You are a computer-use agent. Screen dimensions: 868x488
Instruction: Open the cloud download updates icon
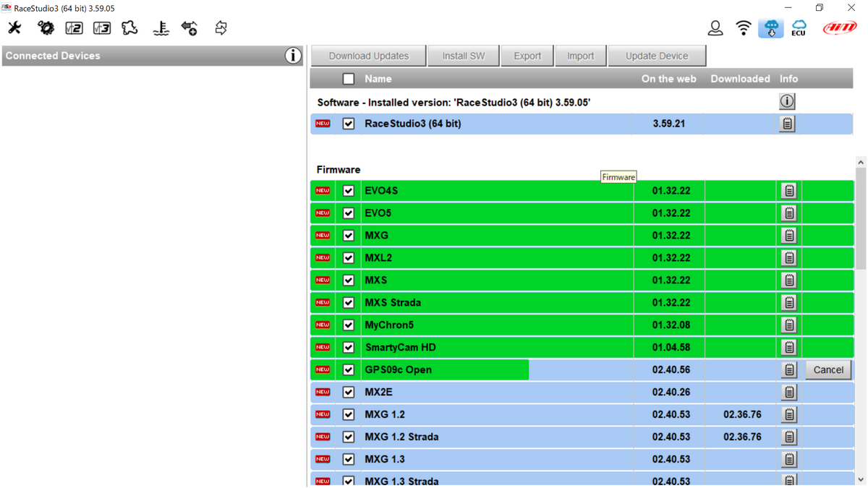[x=771, y=28]
